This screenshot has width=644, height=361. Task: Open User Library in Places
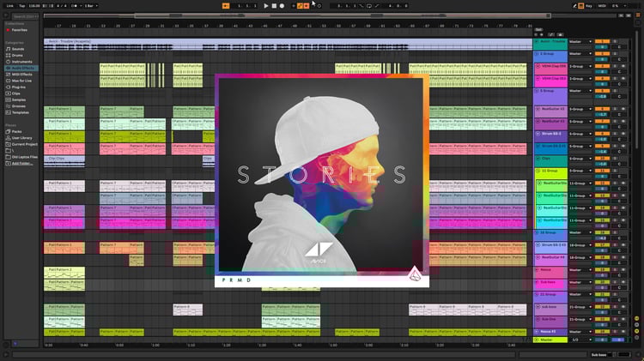click(x=19, y=138)
